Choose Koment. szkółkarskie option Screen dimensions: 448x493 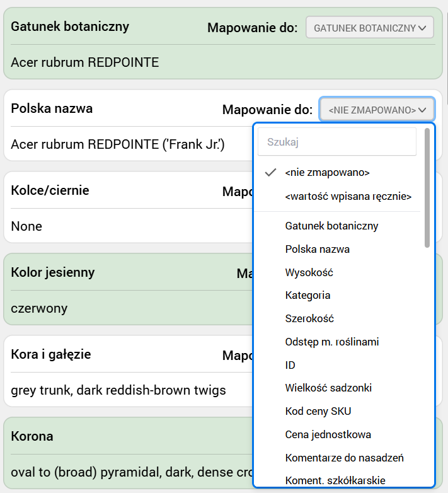tap(335, 480)
